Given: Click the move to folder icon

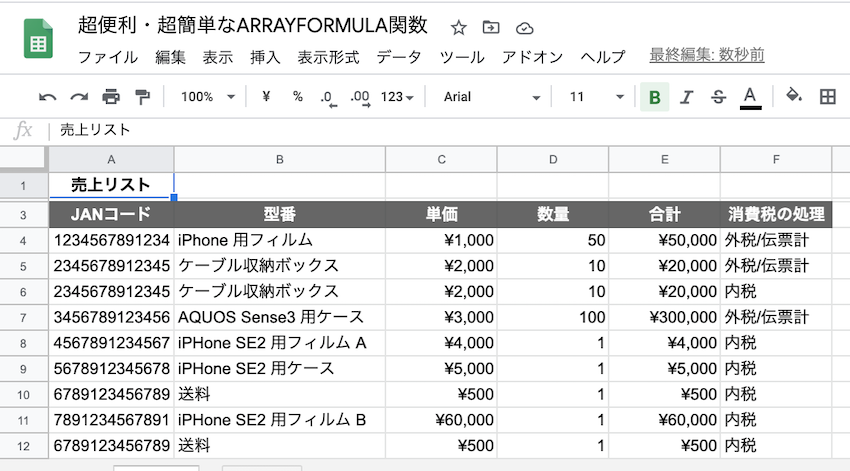Looking at the screenshot, I should pos(491,27).
